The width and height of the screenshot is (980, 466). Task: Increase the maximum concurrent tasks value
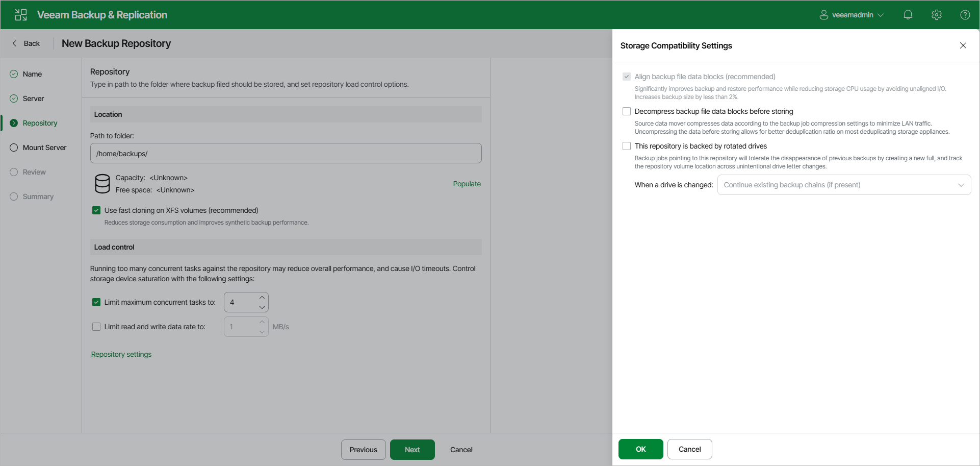click(x=262, y=297)
